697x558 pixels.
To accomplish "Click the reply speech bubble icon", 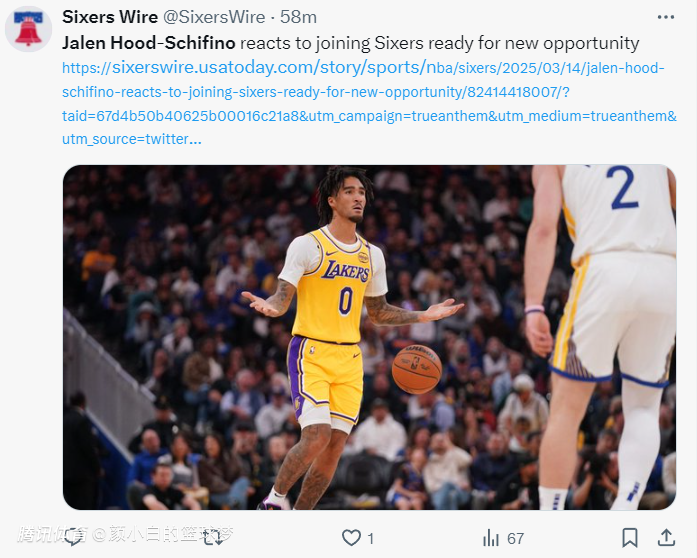I will click(76, 538).
